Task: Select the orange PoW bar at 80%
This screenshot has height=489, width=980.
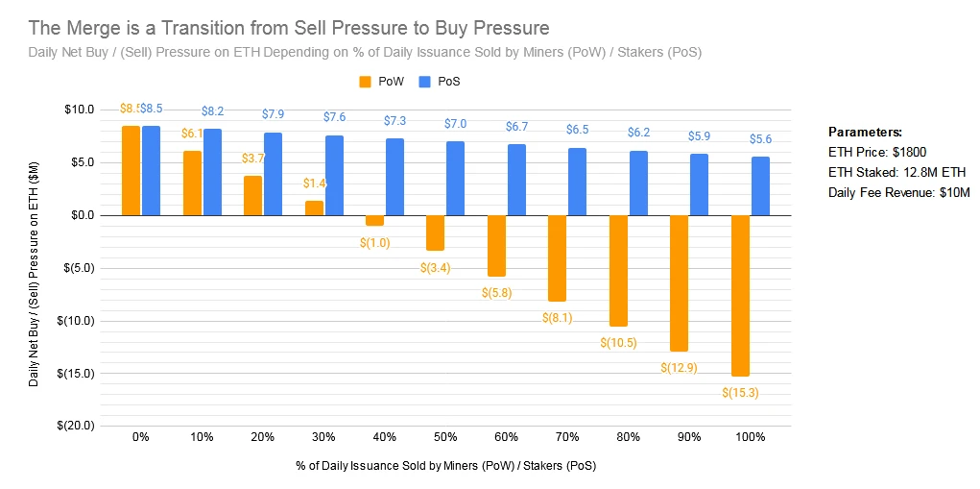Action: 618,271
